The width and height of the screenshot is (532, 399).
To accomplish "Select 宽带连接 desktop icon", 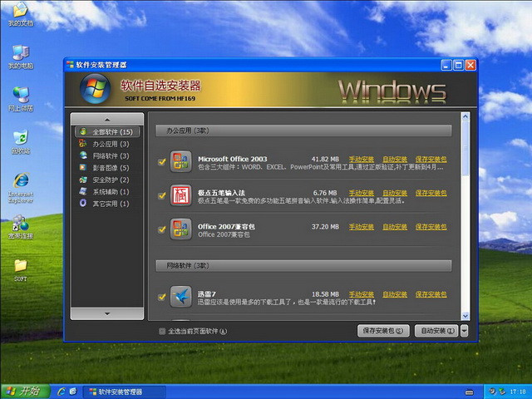I will [21, 227].
